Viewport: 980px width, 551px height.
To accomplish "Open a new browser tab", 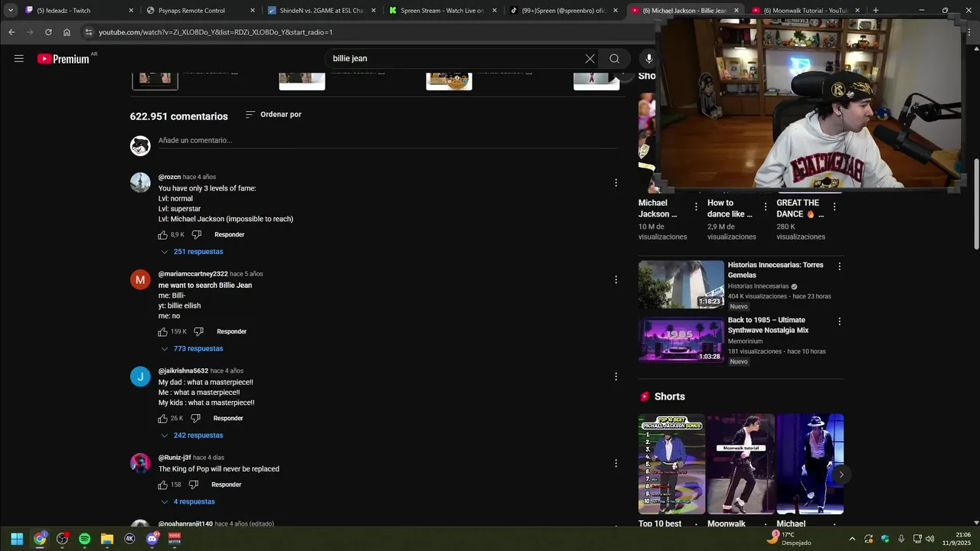I will [875, 11].
